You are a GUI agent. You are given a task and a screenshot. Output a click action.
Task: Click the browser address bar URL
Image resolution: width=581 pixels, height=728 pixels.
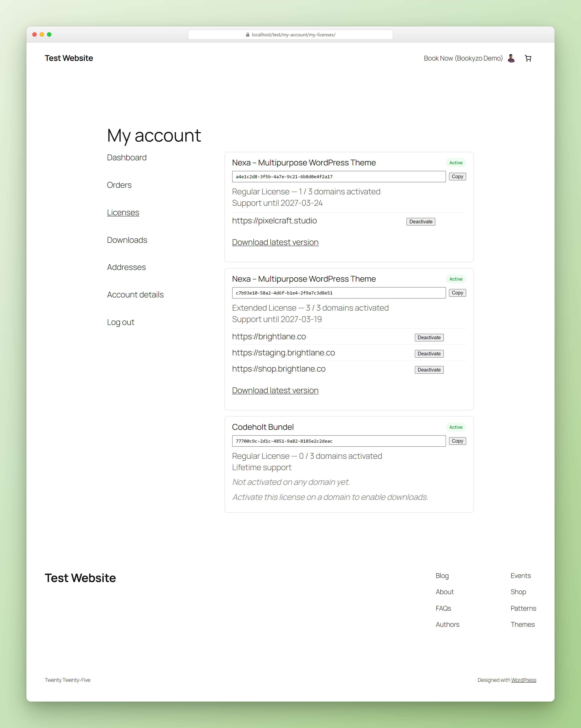pyautogui.click(x=290, y=35)
